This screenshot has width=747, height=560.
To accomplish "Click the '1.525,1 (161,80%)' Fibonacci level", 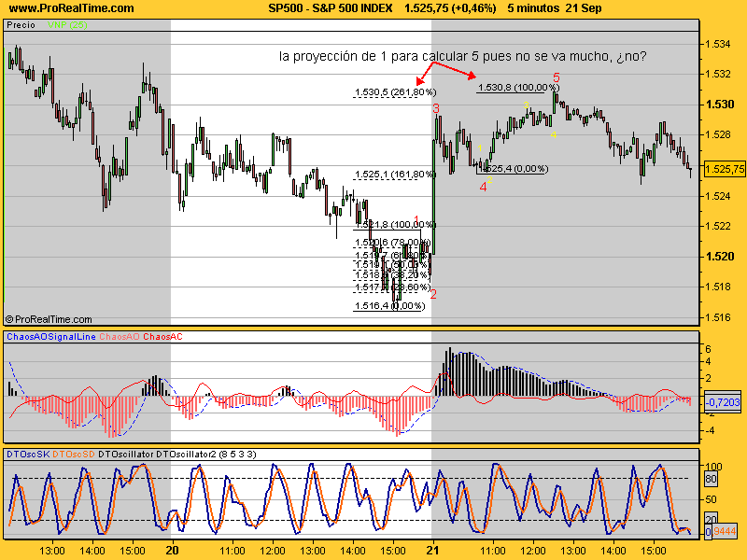I will [x=395, y=175].
